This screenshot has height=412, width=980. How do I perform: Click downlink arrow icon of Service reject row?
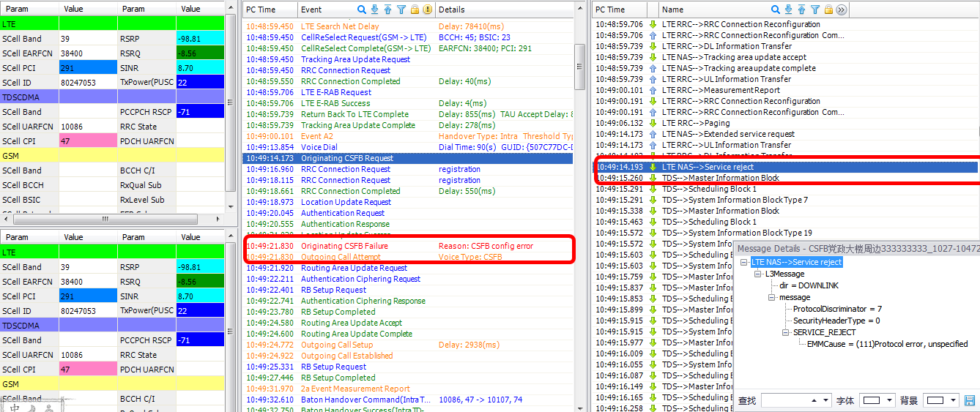pos(653,167)
